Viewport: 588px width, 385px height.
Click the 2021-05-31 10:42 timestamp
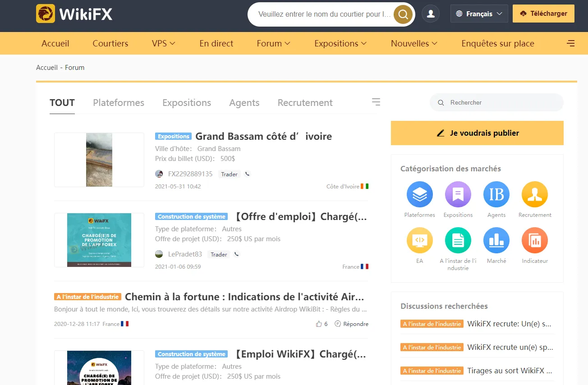click(178, 186)
